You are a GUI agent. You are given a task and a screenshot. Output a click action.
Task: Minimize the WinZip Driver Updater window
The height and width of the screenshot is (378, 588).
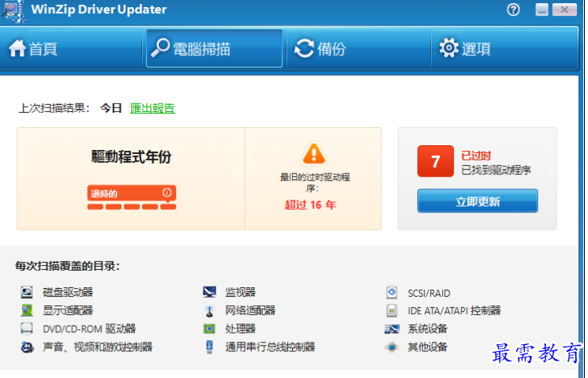[x=541, y=9]
